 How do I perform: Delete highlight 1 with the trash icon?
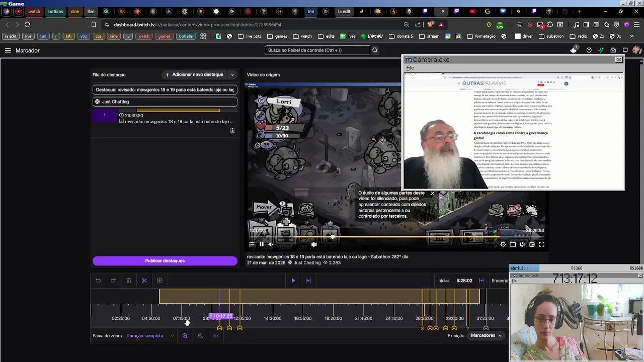232,131
